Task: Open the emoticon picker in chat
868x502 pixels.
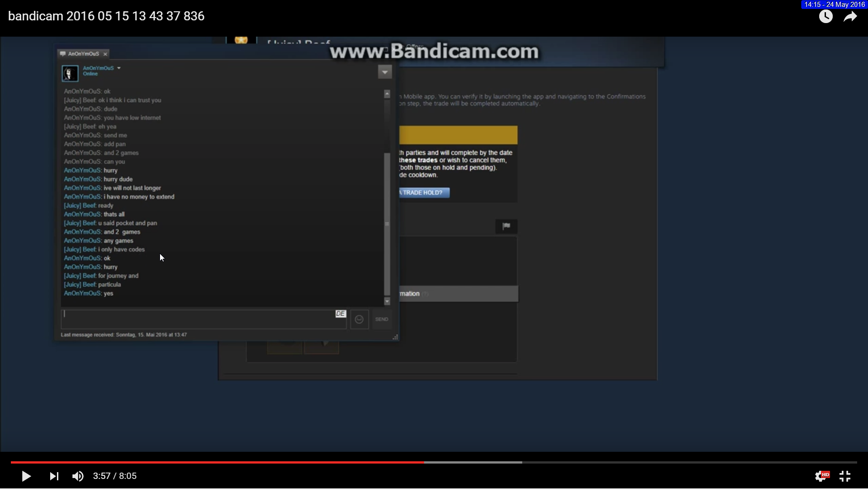Action: point(359,319)
